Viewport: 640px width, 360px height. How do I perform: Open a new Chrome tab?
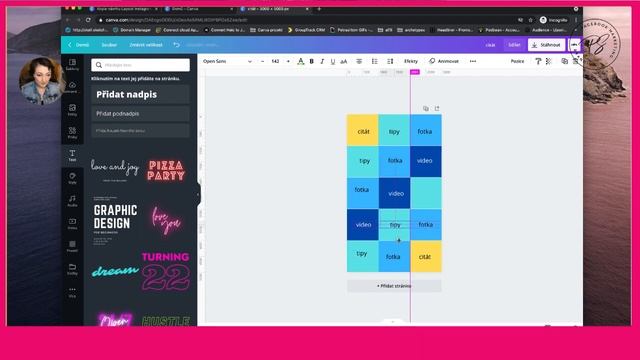tap(319, 9)
